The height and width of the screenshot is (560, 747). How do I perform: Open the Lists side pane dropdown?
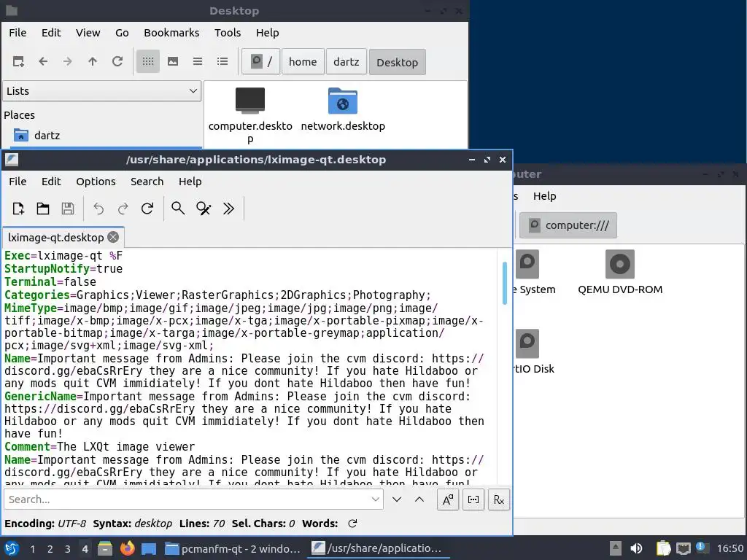click(102, 91)
